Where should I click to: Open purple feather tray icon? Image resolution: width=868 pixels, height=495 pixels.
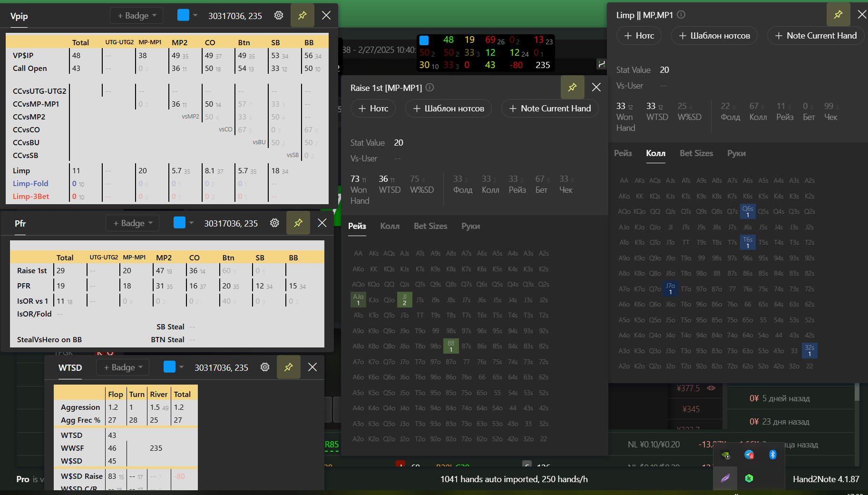tap(725, 478)
